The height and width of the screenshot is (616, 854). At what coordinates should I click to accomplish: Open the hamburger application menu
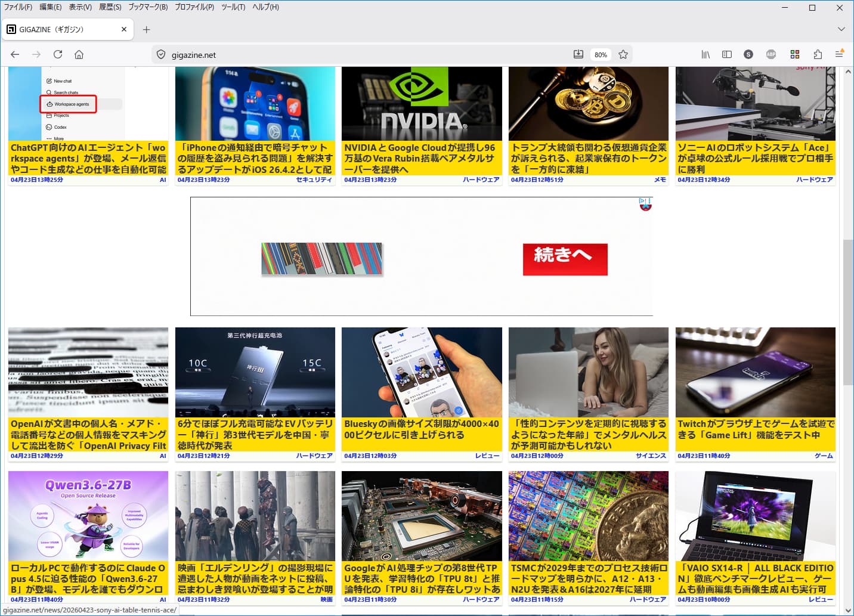coord(839,54)
